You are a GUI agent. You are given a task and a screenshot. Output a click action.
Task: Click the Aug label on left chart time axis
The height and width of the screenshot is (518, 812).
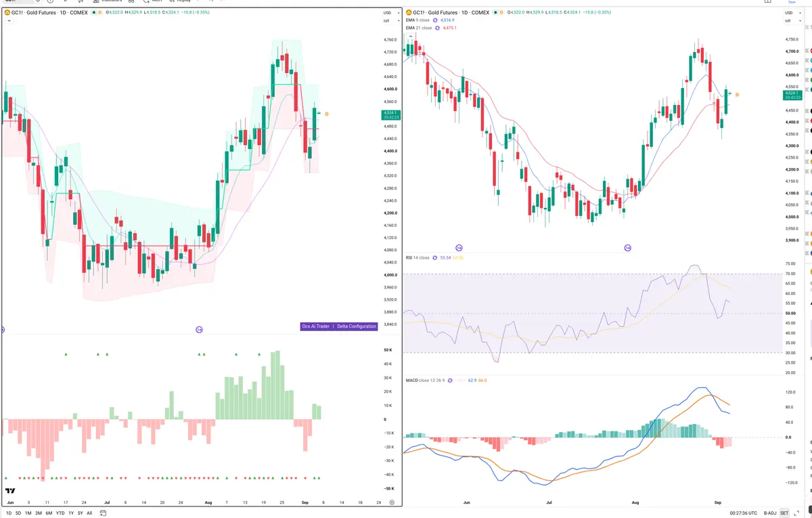coord(208,503)
